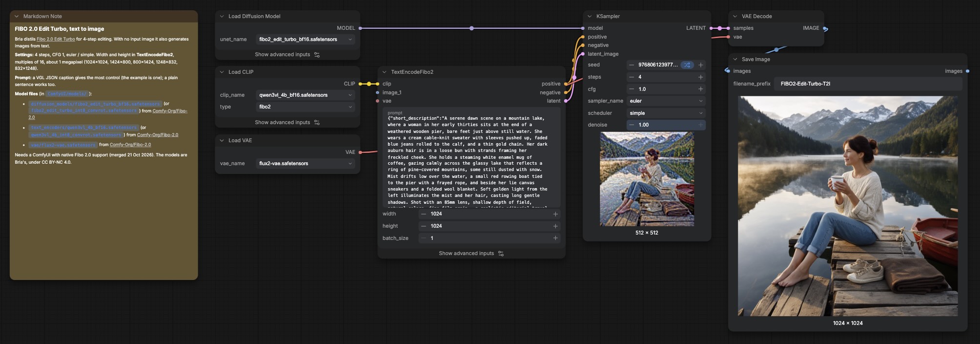This screenshot has width=980, height=344.
Task: Click the LATENT output port on KSampler
Action: click(711, 28)
